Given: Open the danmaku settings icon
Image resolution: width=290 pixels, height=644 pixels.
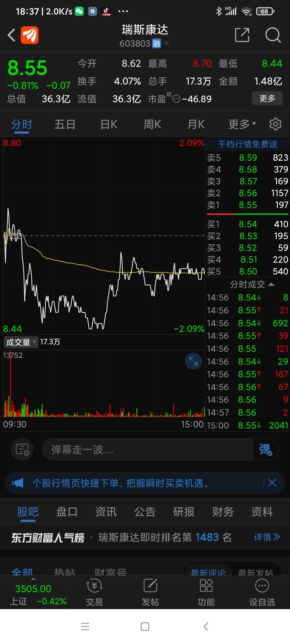Looking at the screenshot, I should [22, 449].
